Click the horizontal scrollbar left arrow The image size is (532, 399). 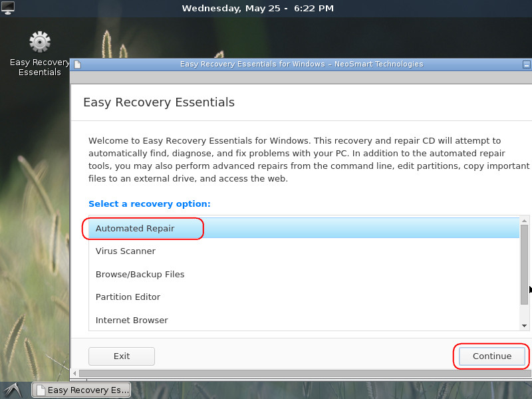pos(74,374)
